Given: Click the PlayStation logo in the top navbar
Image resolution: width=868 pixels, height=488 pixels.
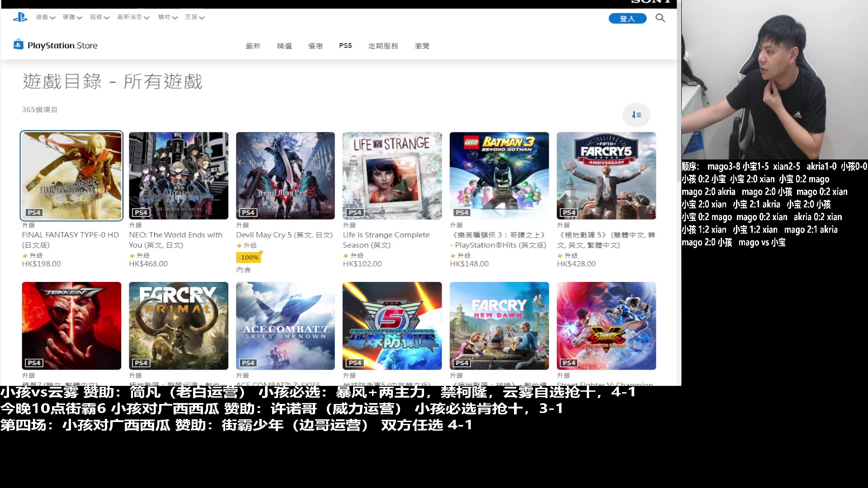Looking at the screenshot, I should click(20, 17).
